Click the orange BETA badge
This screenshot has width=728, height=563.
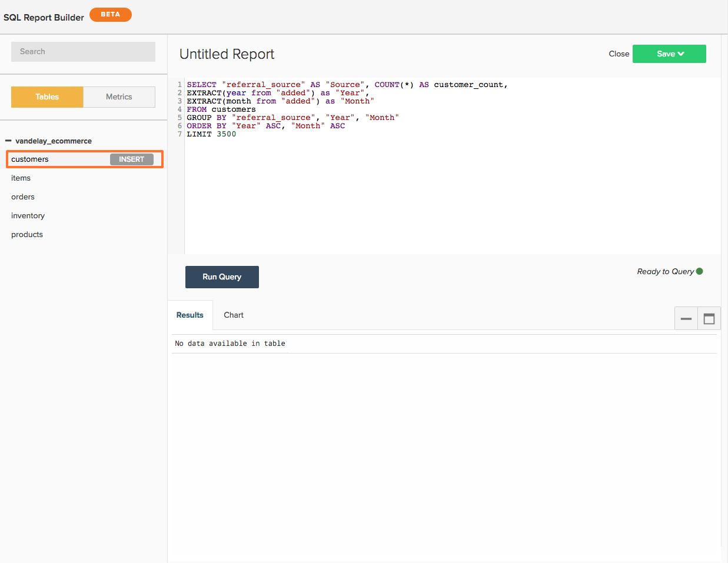point(111,14)
